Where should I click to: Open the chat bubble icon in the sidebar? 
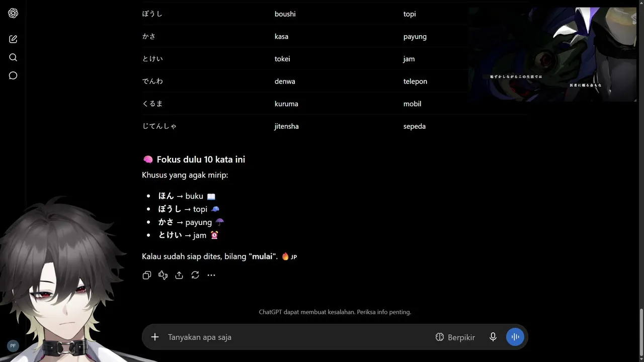point(13,75)
